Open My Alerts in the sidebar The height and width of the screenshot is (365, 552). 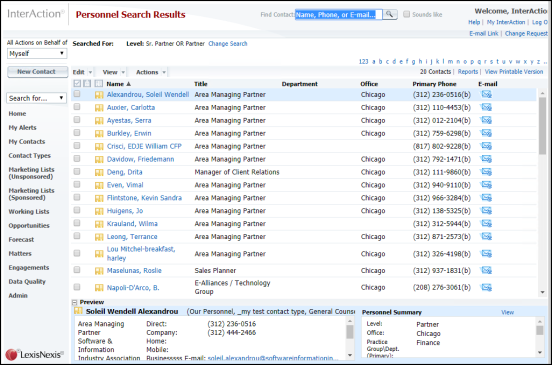(23, 127)
